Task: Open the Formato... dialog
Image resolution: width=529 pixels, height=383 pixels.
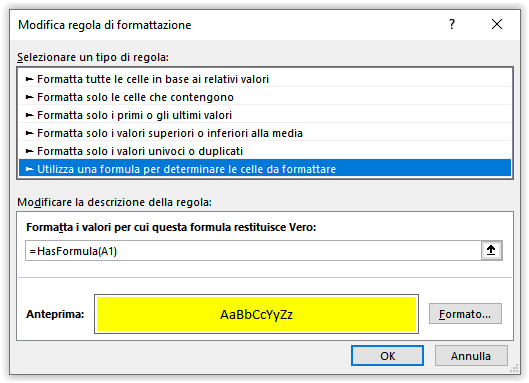Action: click(x=465, y=314)
